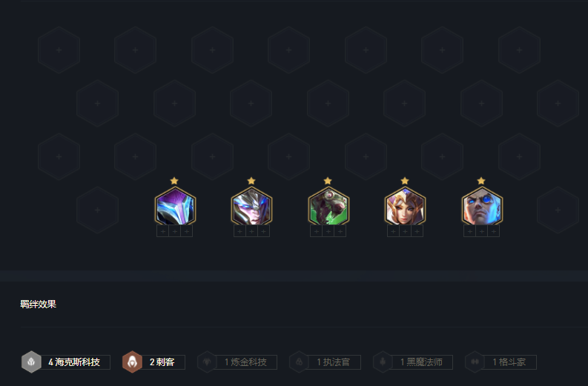
Task: Click the 羁绊效果 section heading
Action: pyautogui.click(x=39, y=304)
